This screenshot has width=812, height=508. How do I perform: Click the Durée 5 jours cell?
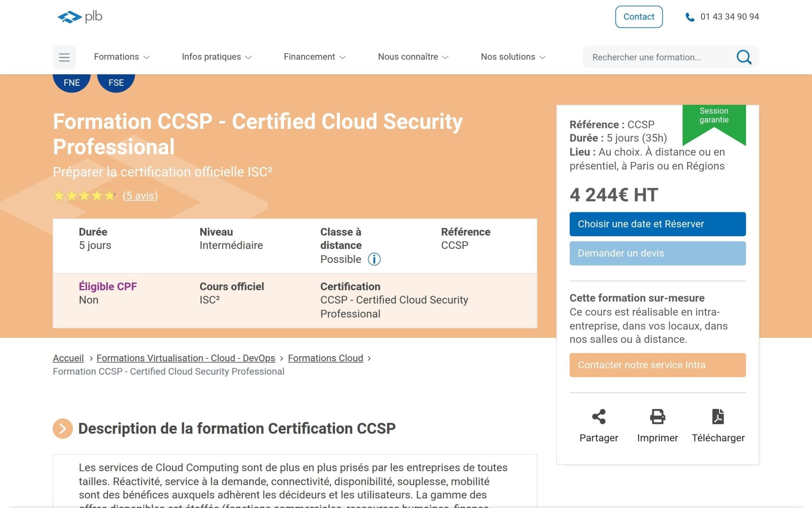coord(95,239)
